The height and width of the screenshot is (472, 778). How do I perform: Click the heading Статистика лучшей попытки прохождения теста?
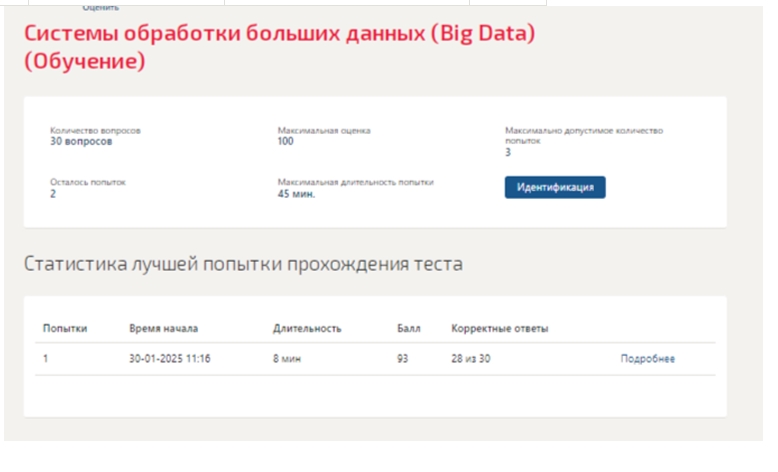243,264
